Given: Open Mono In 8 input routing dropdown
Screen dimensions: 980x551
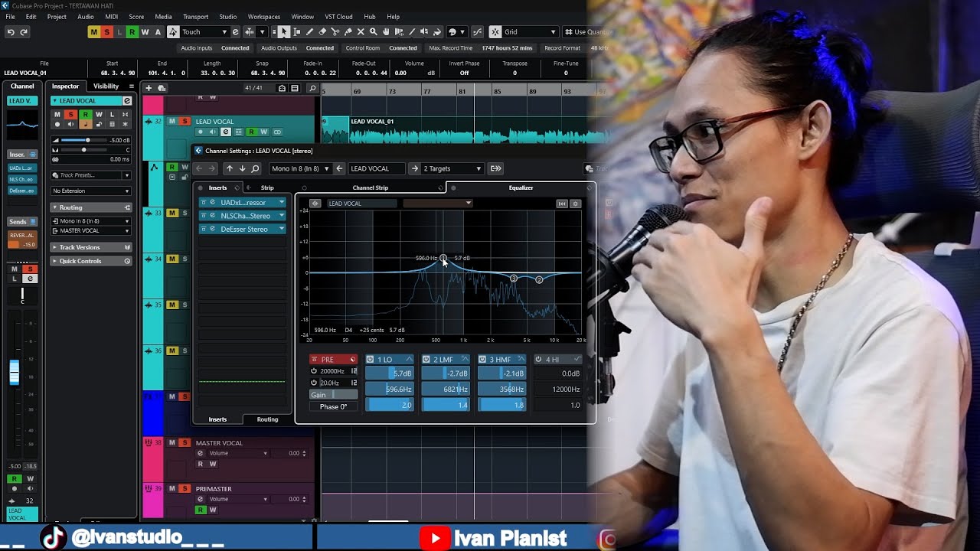Looking at the screenshot, I should point(300,168).
